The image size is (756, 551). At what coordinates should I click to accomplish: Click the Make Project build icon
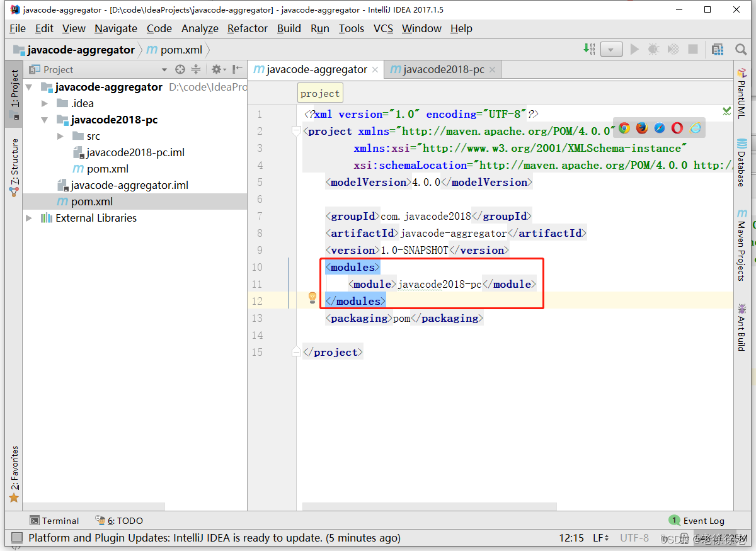tap(590, 49)
